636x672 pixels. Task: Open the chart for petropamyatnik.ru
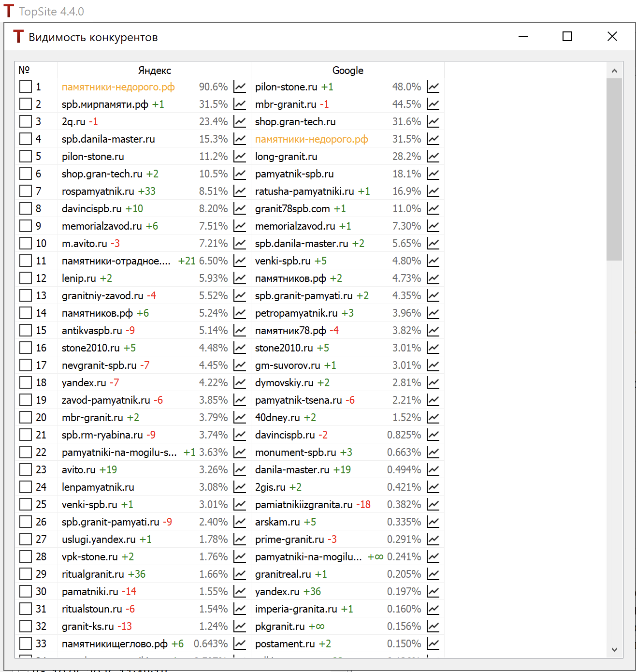click(433, 313)
